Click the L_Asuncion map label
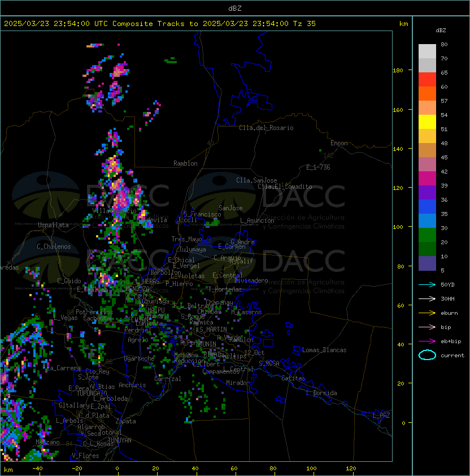470x476 pixels. 257,220
